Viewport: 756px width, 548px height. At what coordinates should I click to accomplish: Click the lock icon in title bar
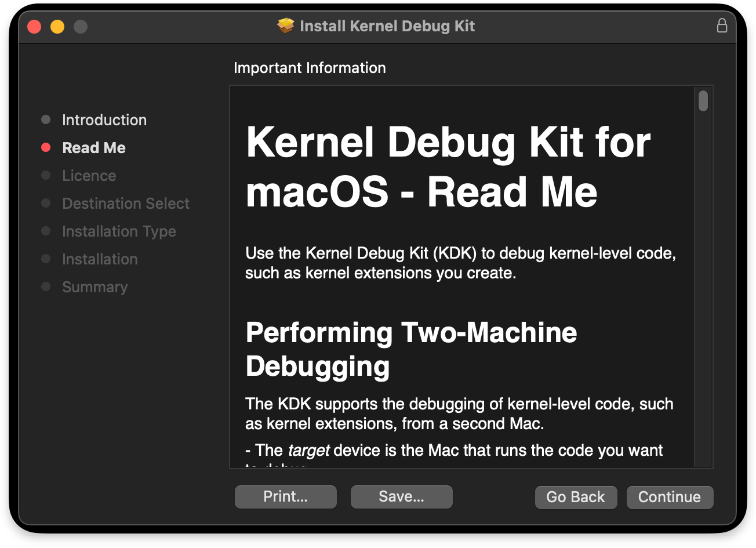722,26
